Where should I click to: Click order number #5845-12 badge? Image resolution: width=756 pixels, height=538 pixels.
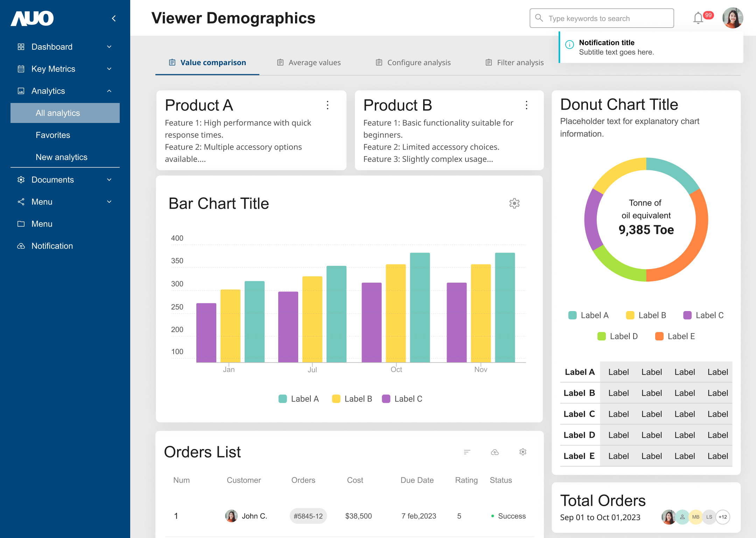(308, 516)
